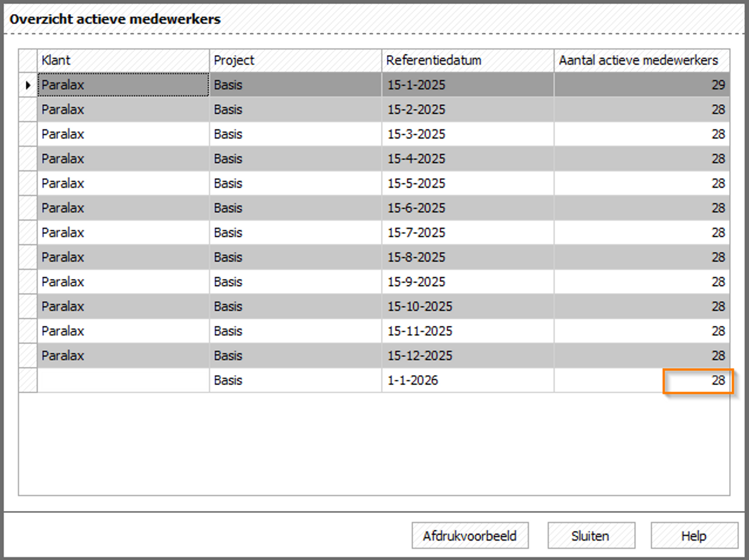Click the empty Klant cell of 1-1-2026 row

(123, 380)
